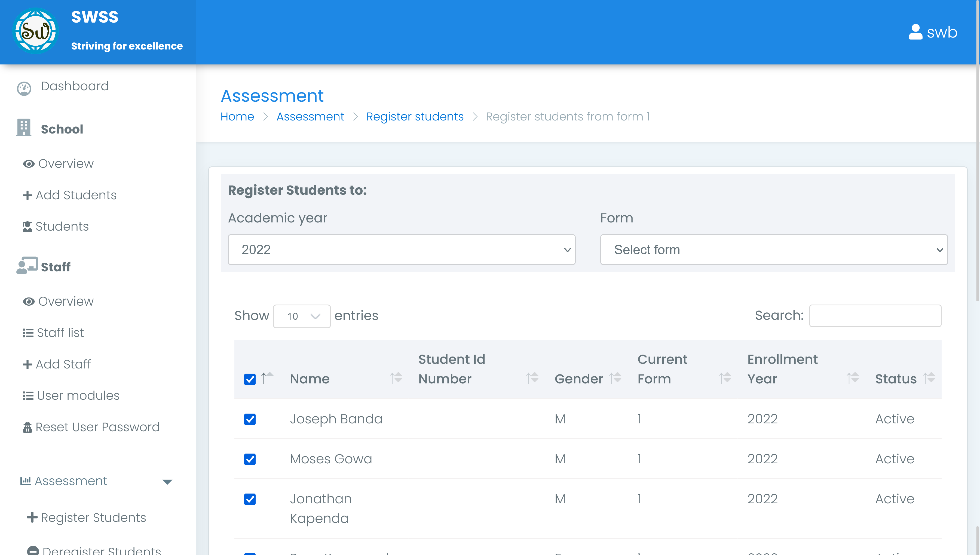
Task: Sort by Gender column arrows
Action: tap(615, 378)
